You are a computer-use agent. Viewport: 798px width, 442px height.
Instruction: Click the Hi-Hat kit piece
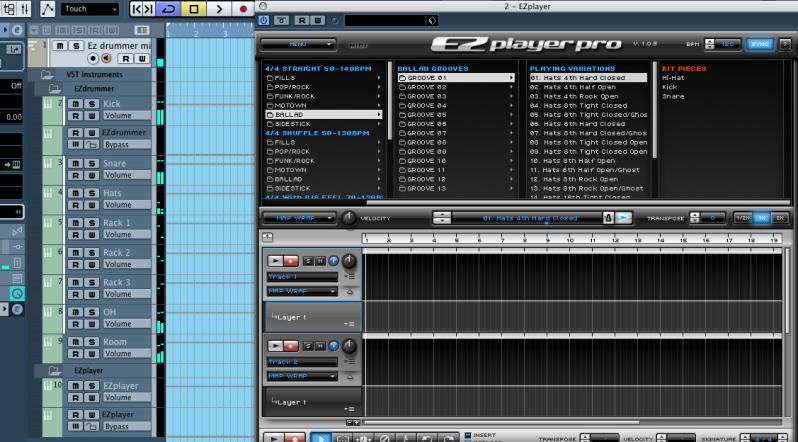[673, 78]
